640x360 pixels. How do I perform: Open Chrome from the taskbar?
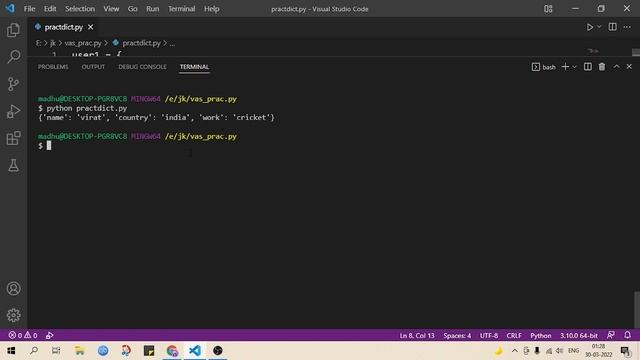point(172,351)
